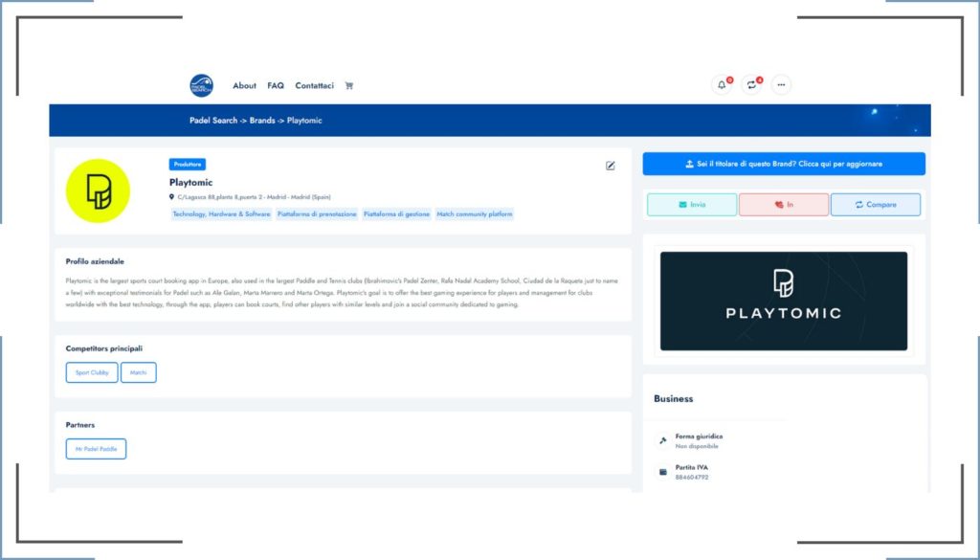
Task: Click the Partners heading
Action: [80, 424]
